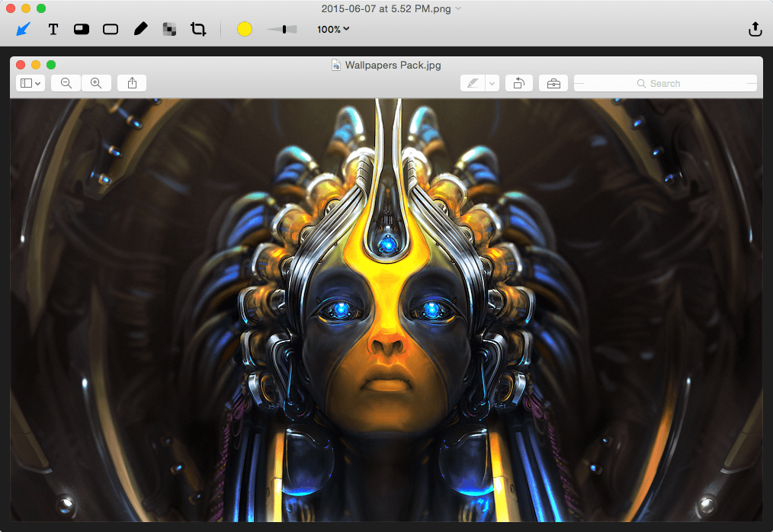The image size is (773, 532).
Task: Open the 100% zoom dropdown
Action: (333, 29)
